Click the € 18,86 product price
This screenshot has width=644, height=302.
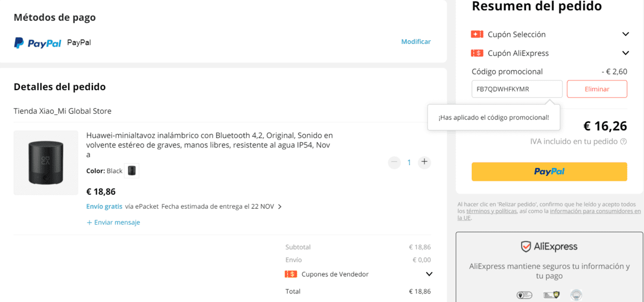pos(101,191)
